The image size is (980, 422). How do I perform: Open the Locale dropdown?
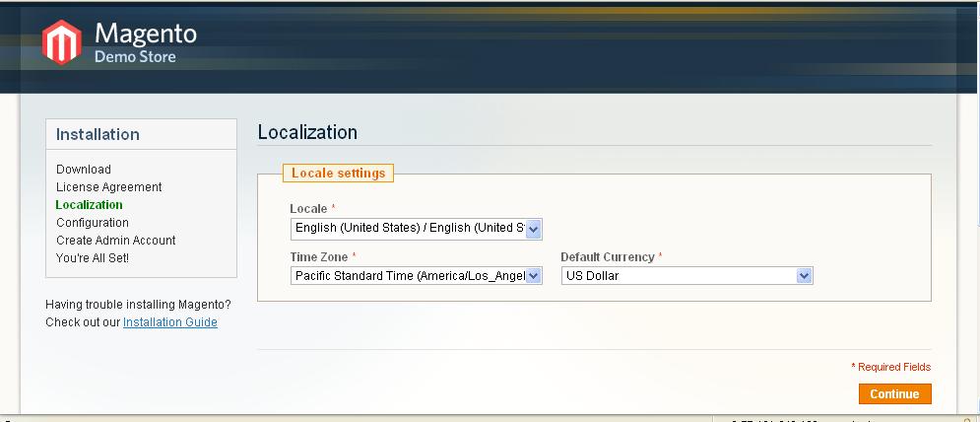(417, 229)
